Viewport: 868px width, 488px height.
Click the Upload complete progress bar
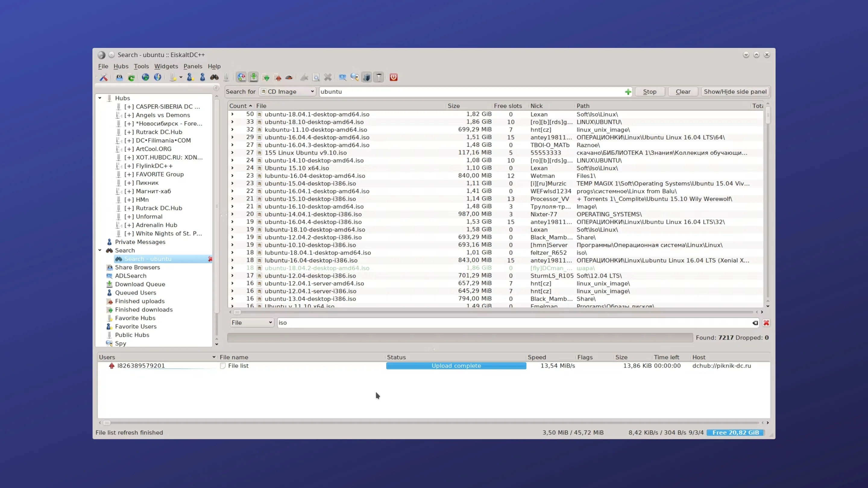[456, 366]
